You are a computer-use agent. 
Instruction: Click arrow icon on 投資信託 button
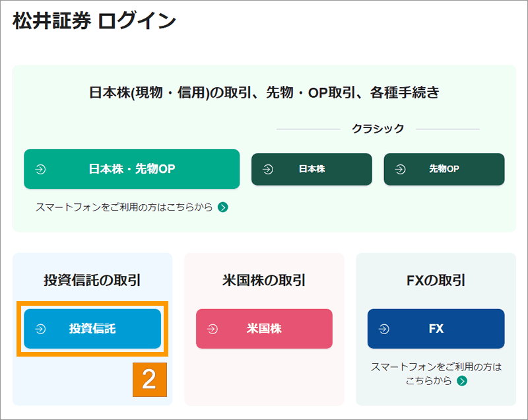pyautogui.click(x=40, y=329)
